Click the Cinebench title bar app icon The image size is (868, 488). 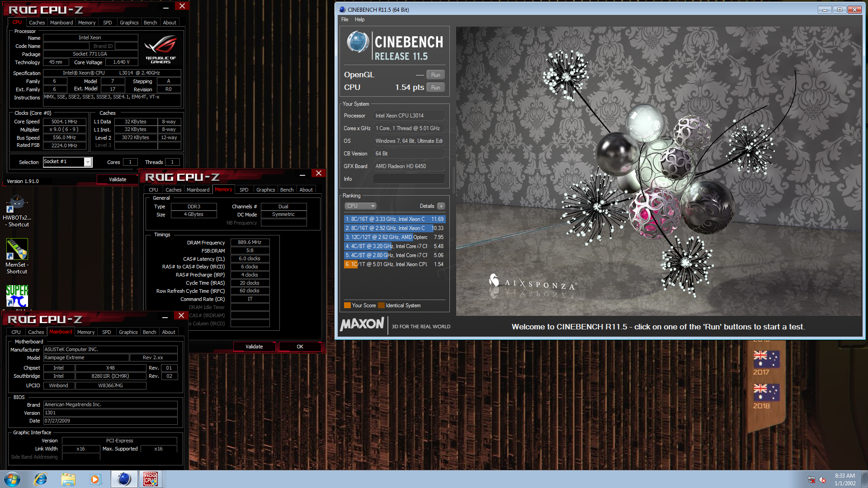342,9
